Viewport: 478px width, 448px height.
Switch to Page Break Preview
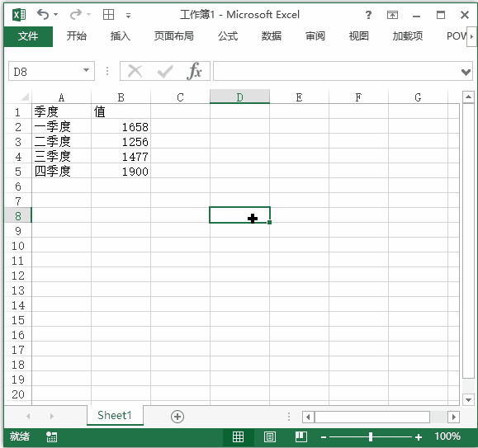pos(301,436)
